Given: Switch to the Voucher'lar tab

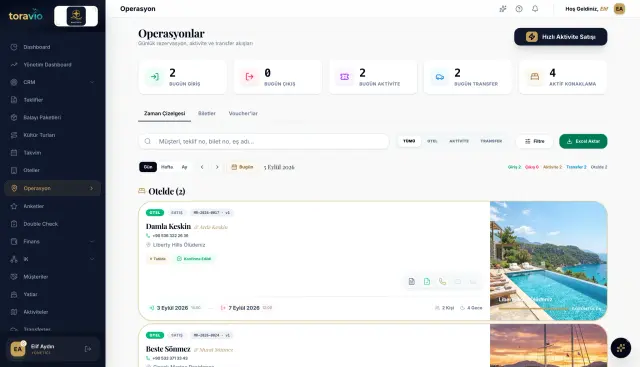Looking at the screenshot, I should [243, 113].
